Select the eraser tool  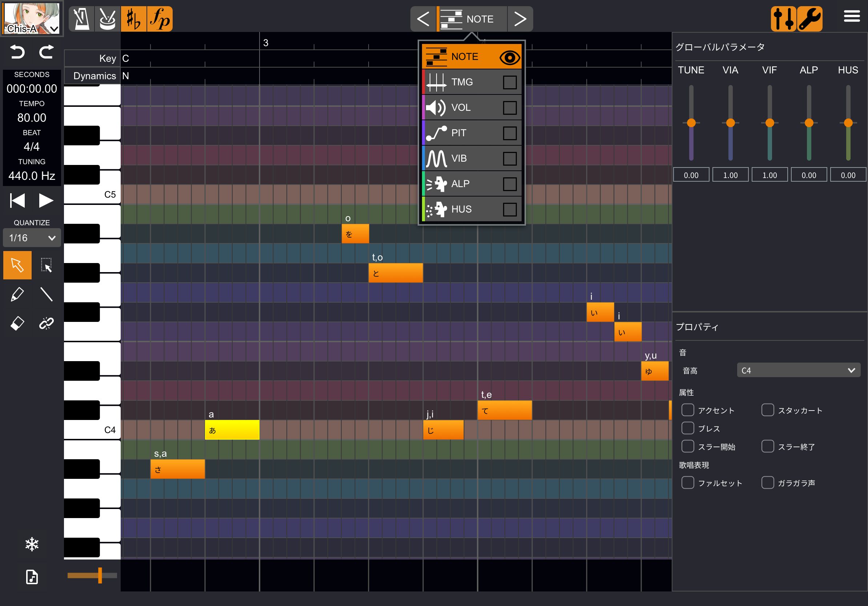[17, 323]
